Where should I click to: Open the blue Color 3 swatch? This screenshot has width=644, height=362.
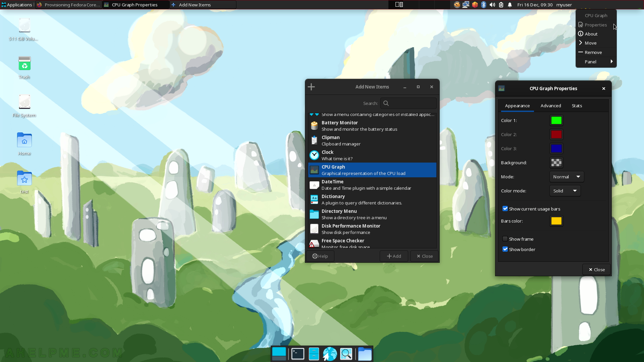coord(556,148)
